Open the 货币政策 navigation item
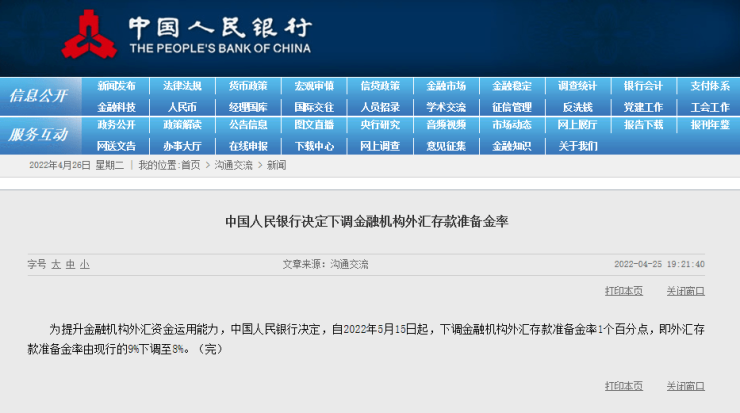740x413 pixels. [x=248, y=86]
